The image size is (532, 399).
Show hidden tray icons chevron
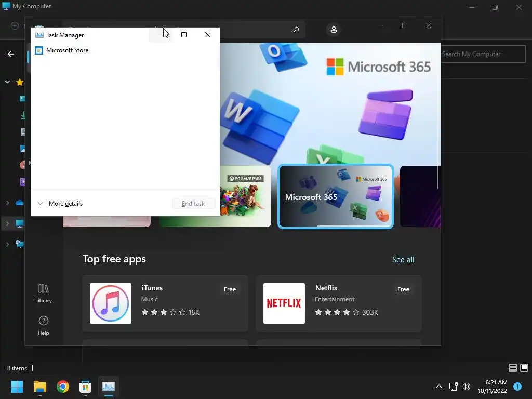pyautogui.click(x=438, y=387)
